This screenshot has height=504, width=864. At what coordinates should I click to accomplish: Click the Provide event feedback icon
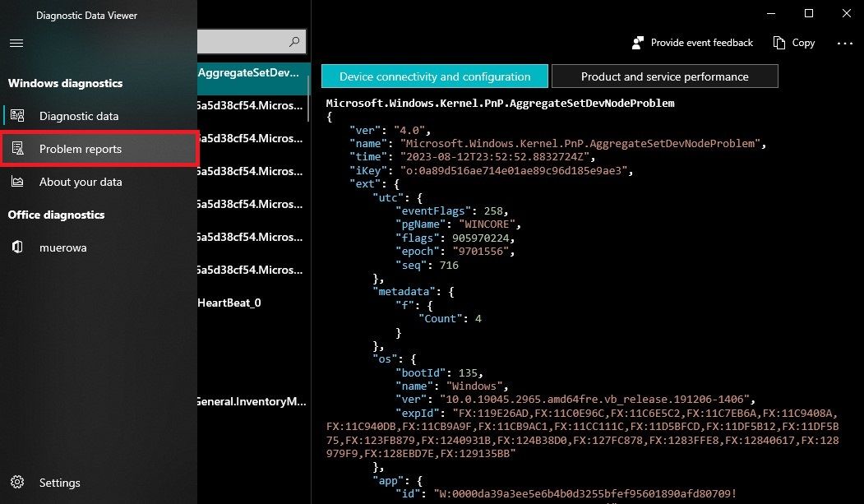coord(636,42)
